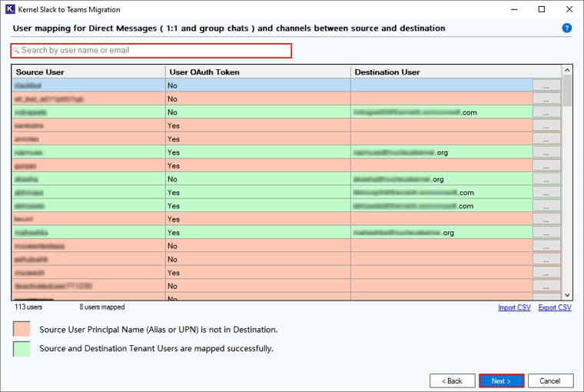Open the Export CSV link

555,307
